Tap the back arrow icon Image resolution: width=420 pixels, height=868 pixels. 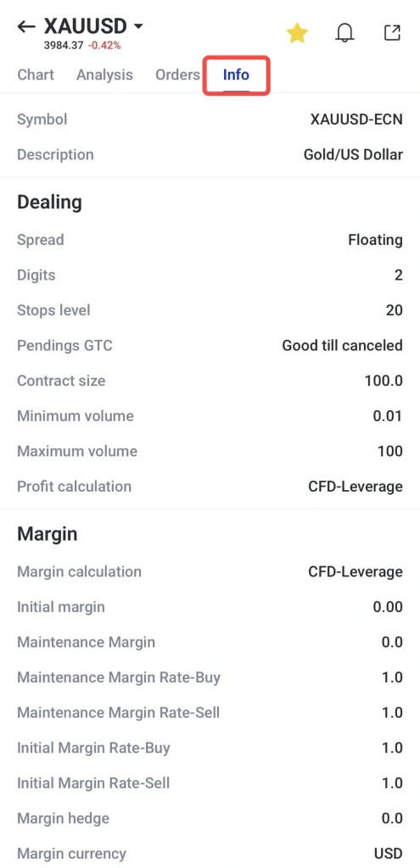tap(26, 26)
